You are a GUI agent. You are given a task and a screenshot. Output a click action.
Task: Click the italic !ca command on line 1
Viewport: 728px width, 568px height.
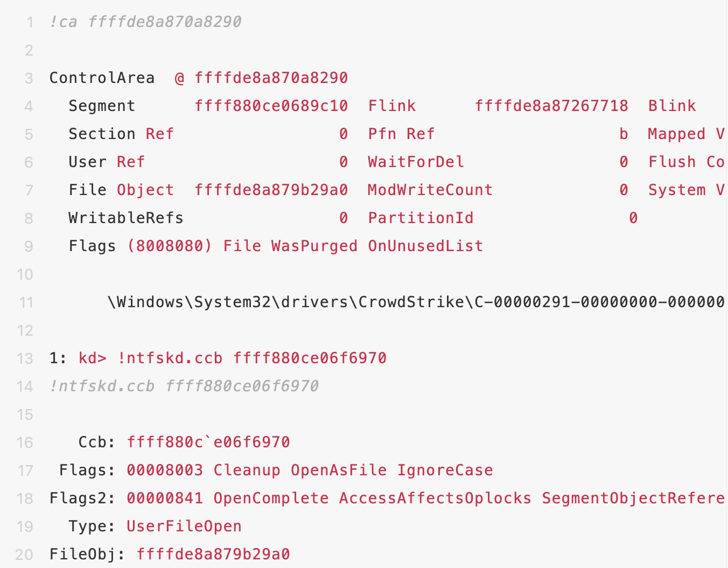(63, 22)
